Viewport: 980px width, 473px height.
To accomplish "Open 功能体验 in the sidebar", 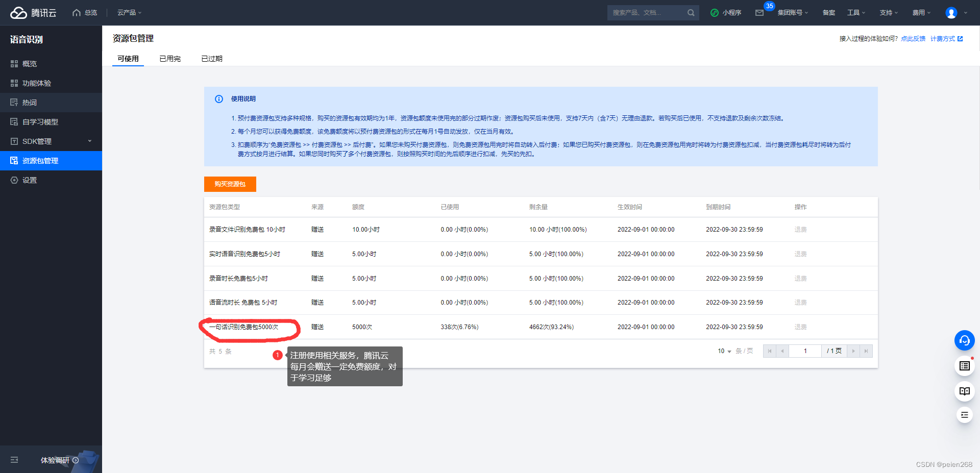I will tap(37, 83).
